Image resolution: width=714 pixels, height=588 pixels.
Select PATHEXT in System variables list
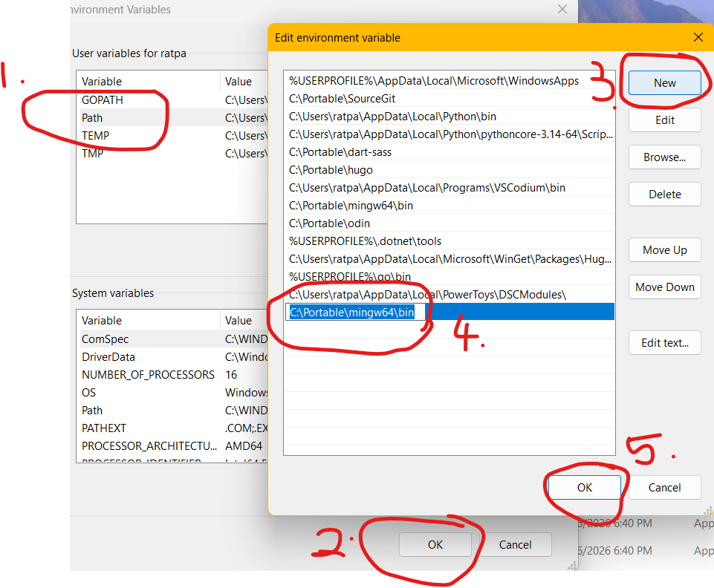(104, 428)
